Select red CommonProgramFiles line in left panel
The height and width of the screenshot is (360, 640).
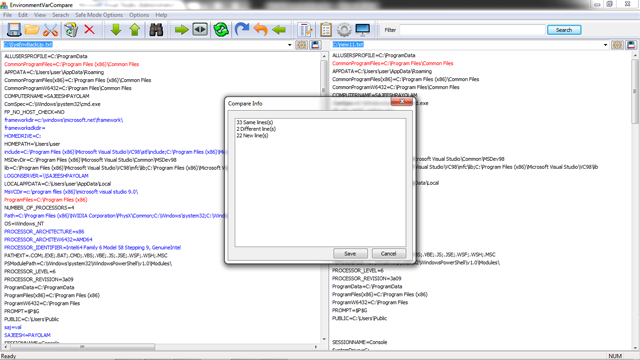[71, 64]
